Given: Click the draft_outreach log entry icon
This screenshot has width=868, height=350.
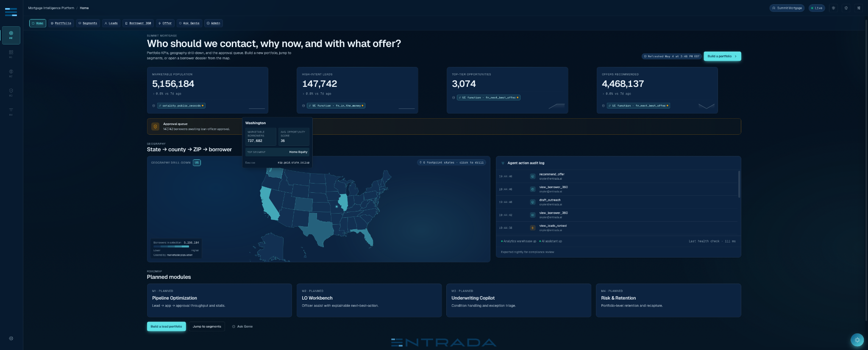Looking at the screenshot, I should [x=533, y=202].
